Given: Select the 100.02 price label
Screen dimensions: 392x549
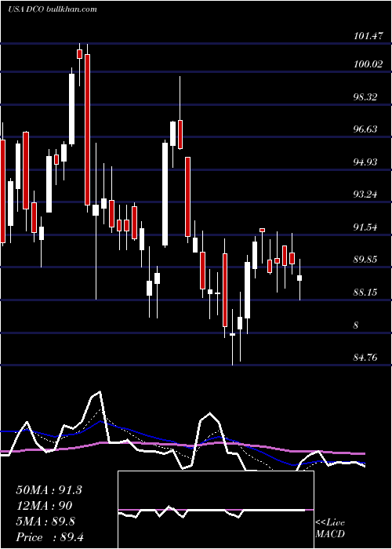Looking at the screenshot, I should pos(368,64).
